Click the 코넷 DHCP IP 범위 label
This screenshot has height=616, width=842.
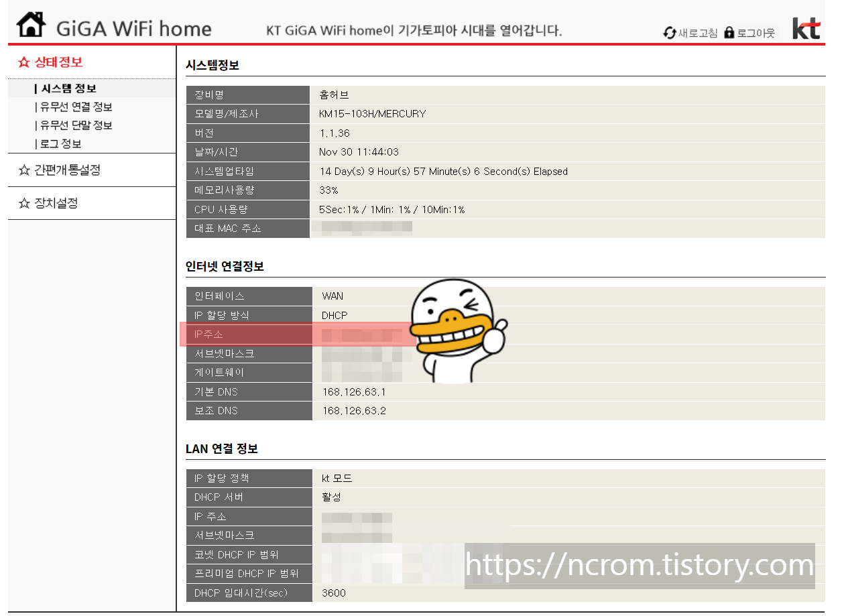pyautogui.click(x=237, y=554)
